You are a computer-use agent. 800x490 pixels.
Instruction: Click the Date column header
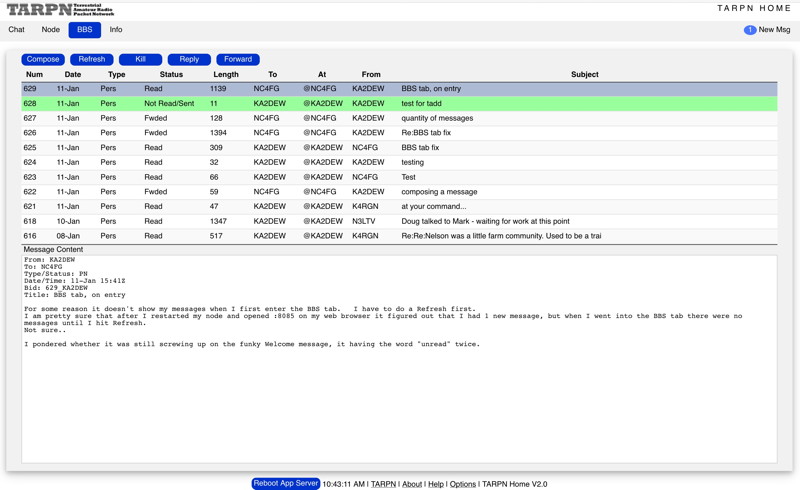pos(73,74)
